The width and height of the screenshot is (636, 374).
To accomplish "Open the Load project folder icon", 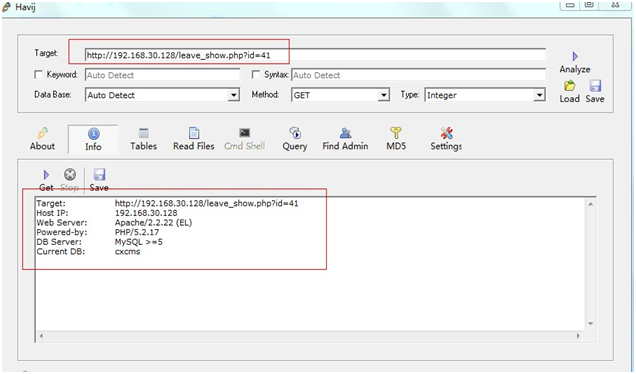I will (569, 86).
